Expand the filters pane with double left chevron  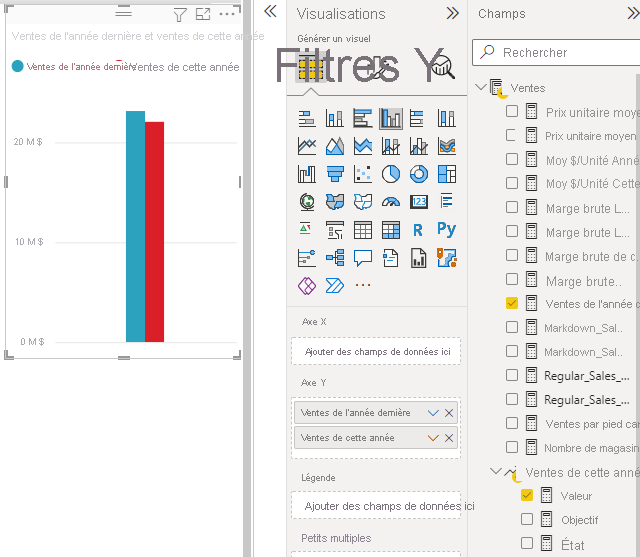pyautogui.click(x=270, y=11)
